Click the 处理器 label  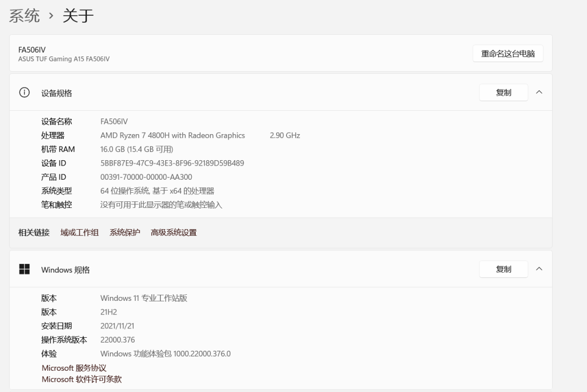pyautogui.click(x=53, y=135)
